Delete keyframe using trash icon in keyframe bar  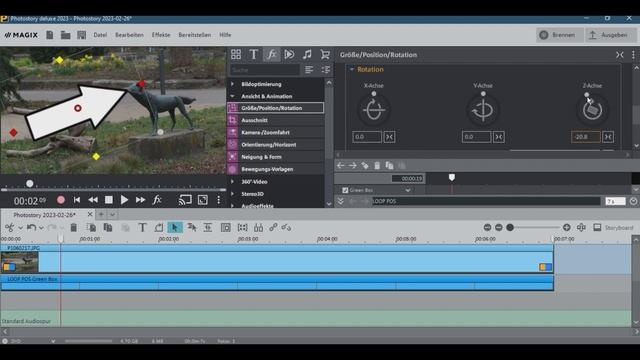click(377, 165)
